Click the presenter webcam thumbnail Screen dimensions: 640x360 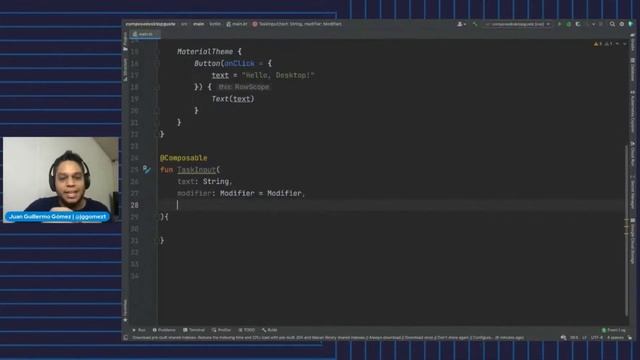[61, 180]
